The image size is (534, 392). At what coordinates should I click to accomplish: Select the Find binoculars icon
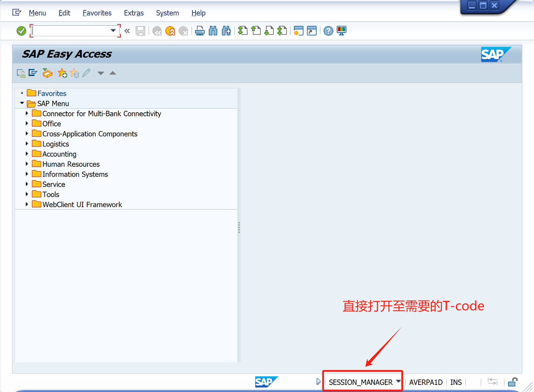[213, 31]
